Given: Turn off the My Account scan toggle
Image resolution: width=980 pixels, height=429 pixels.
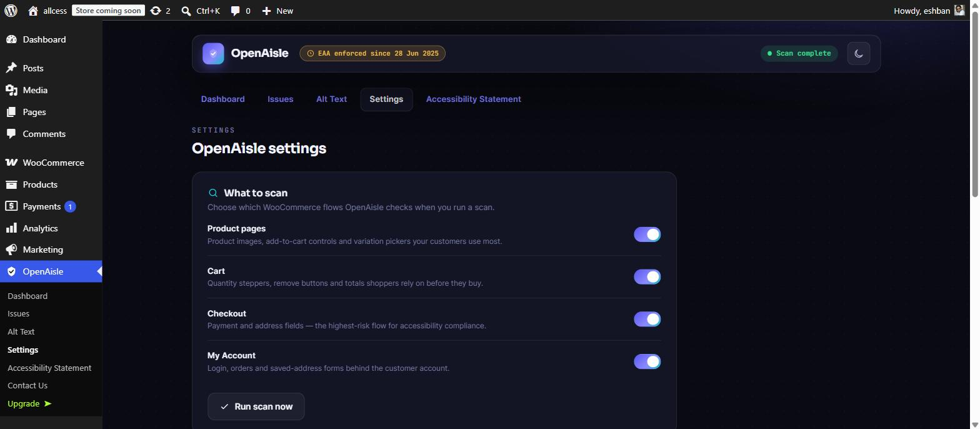Looking at the screenshot, I should [647, 361].
